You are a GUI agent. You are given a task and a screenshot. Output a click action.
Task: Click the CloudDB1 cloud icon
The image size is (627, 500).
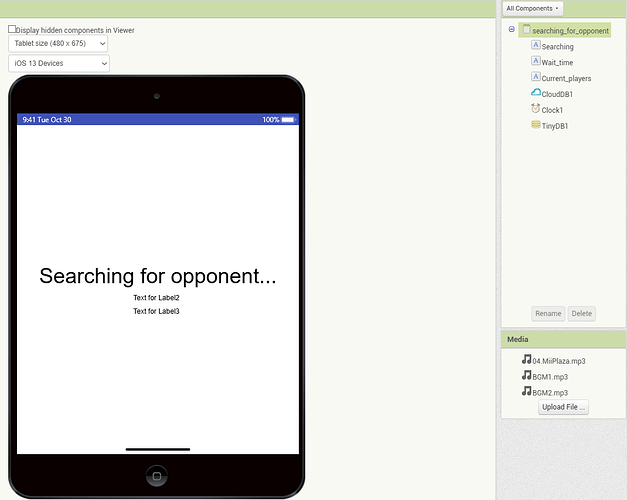[535, 93]
